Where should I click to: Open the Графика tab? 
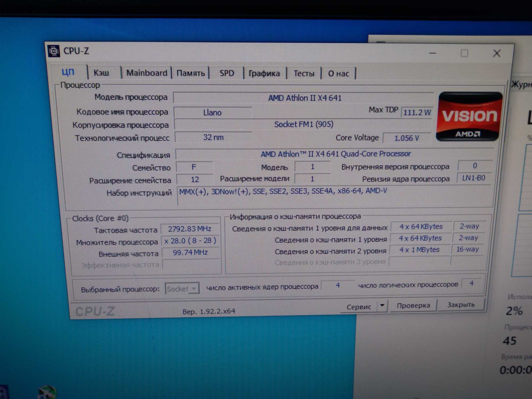(264, 73)
